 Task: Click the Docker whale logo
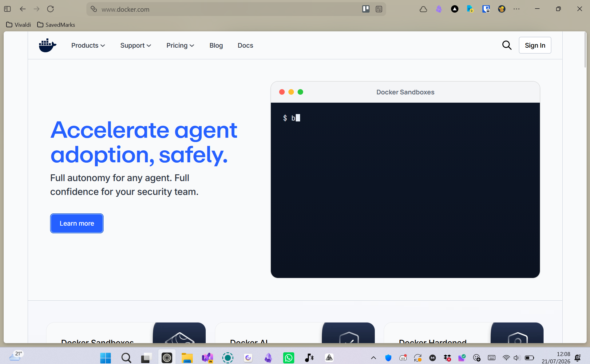48,45
